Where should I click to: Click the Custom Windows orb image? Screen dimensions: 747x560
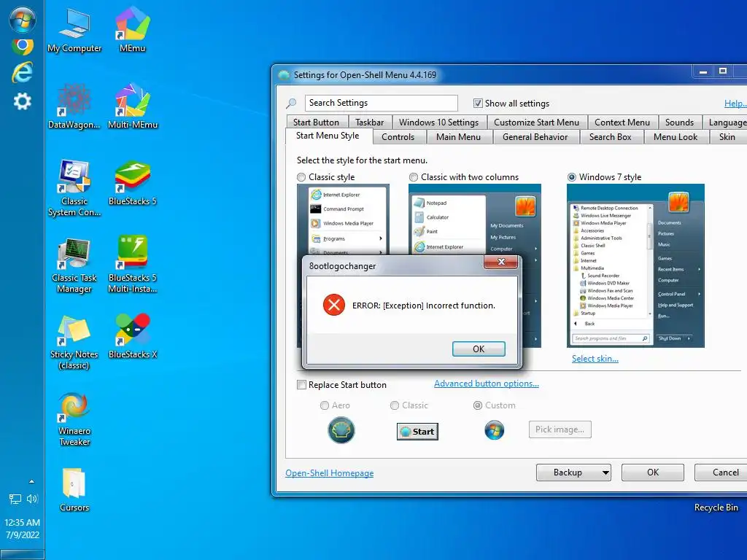coord(494,430)
